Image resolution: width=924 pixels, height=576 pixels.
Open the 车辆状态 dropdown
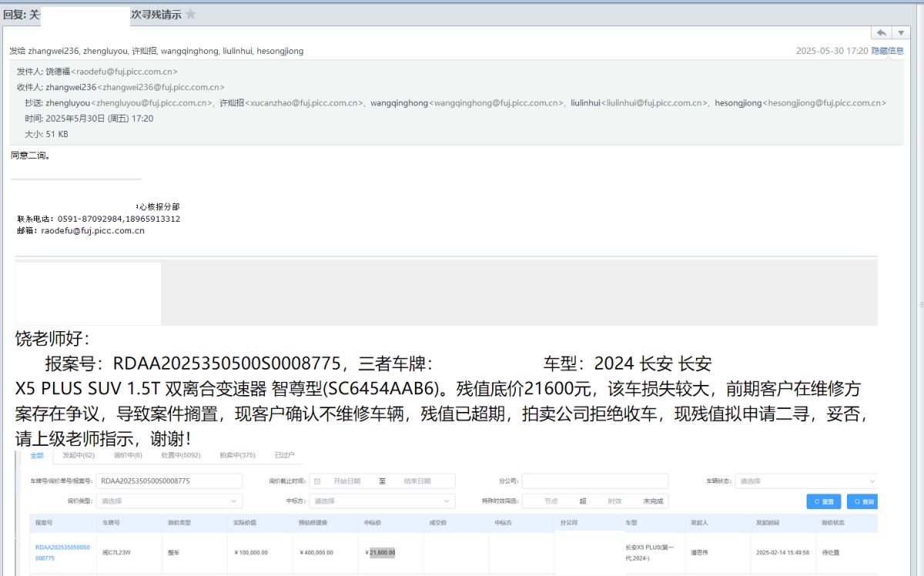[805, 481]
